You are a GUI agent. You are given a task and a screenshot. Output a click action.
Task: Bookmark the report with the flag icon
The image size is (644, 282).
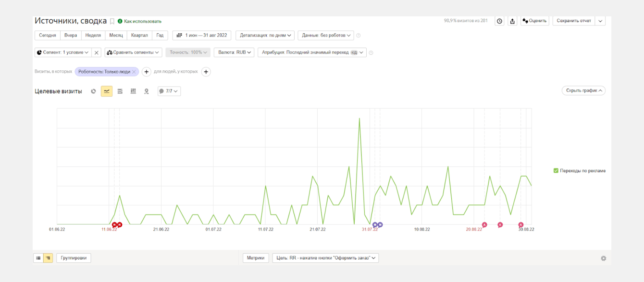112,21
